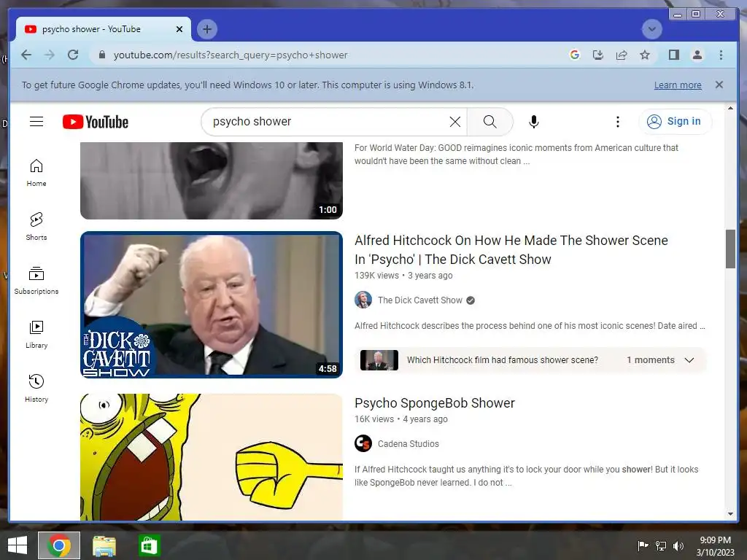Viewport: 747px width, 560px height.
Task: Click 'Which Hitchcock film had famous shower scene?'
Action: (x=502, y=360)
